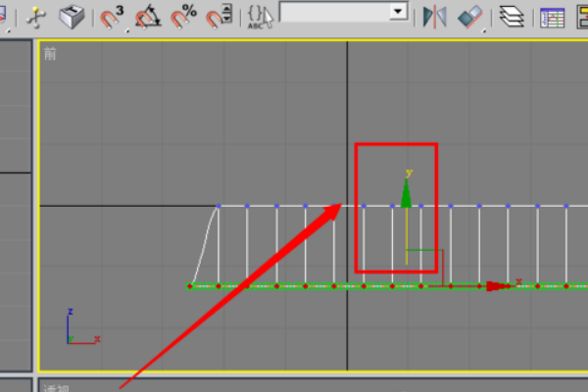Toggle the Percent Snap icon
The height and width of the screenshot is (392, 588).
[183, 17]
